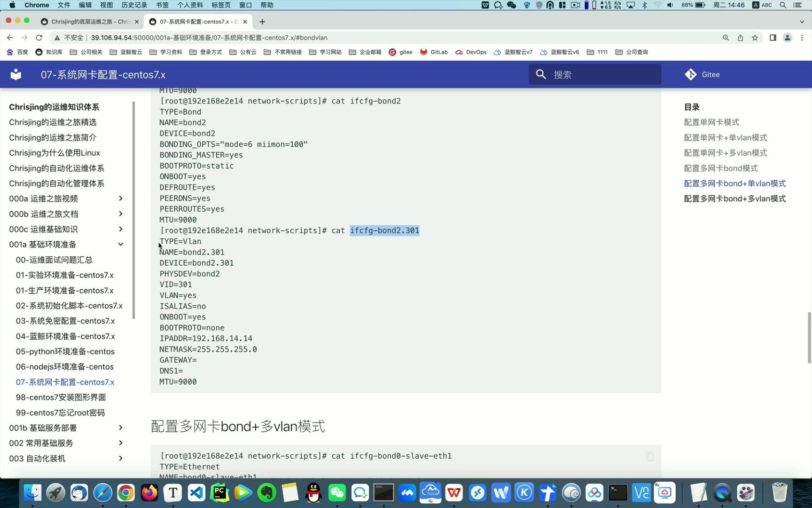Open Spotlight search in the menu bar

(782, 5)
